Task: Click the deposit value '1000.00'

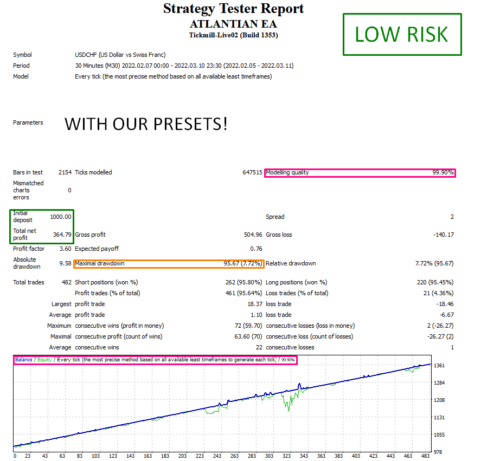Action: (x=61, y=217)
